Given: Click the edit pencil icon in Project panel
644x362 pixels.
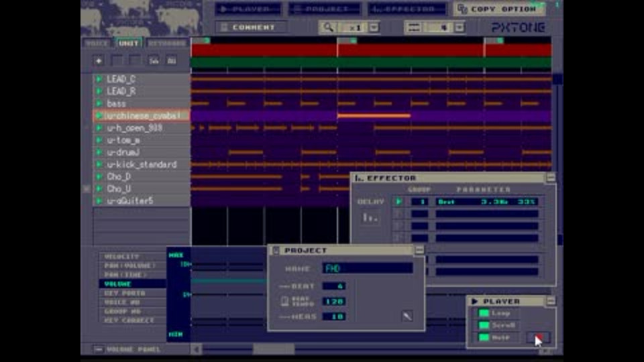Looking at the screenshot, I should point(407,316).
